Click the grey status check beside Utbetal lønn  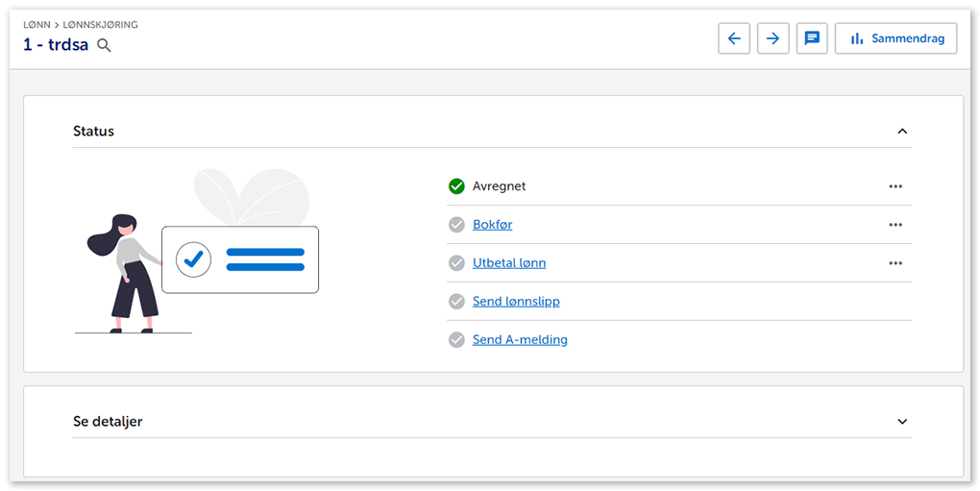coord(456,263)
